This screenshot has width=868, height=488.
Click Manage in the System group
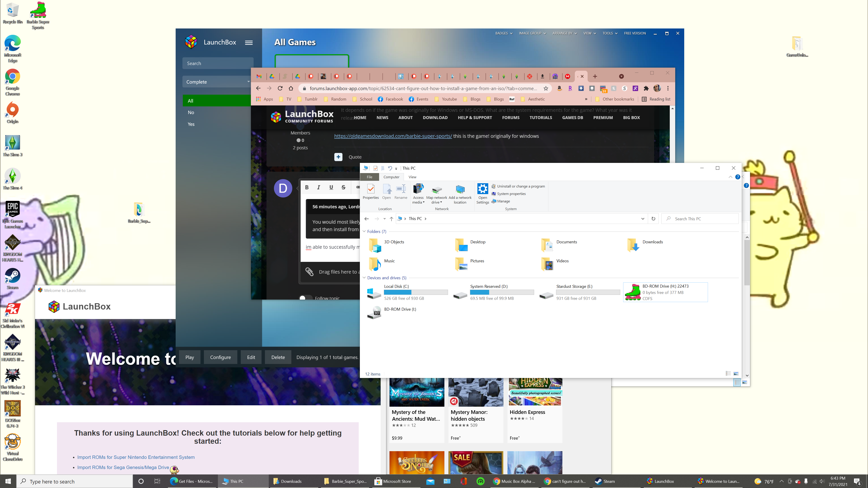500,201
